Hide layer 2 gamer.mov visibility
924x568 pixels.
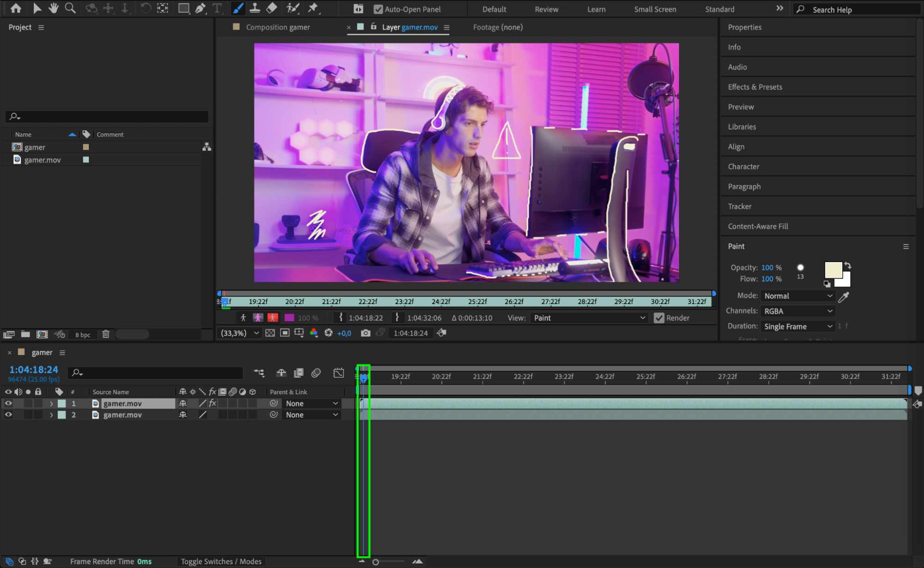coord(8,415)
